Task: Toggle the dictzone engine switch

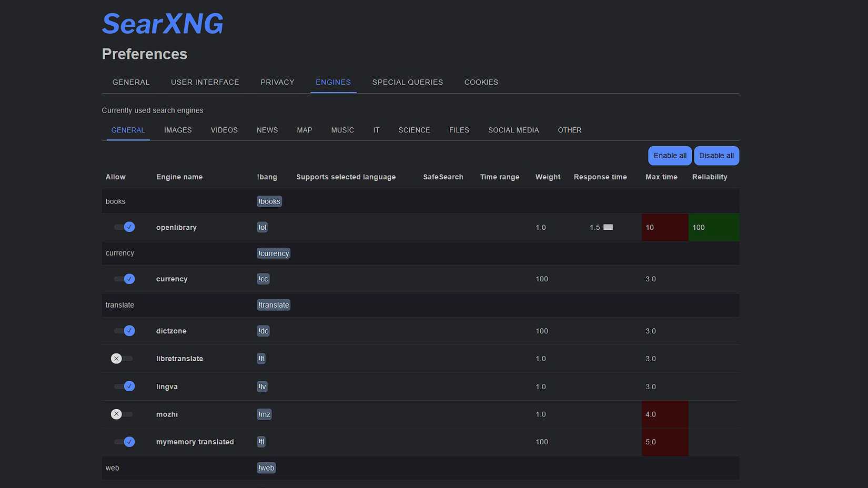Action: click(x=124, y=331)
